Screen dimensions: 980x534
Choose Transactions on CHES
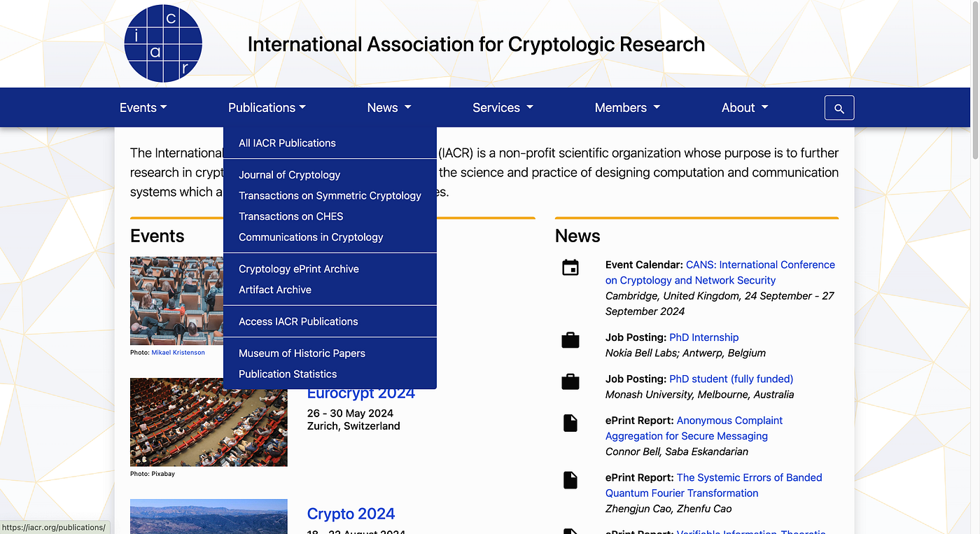coord(330,217)
